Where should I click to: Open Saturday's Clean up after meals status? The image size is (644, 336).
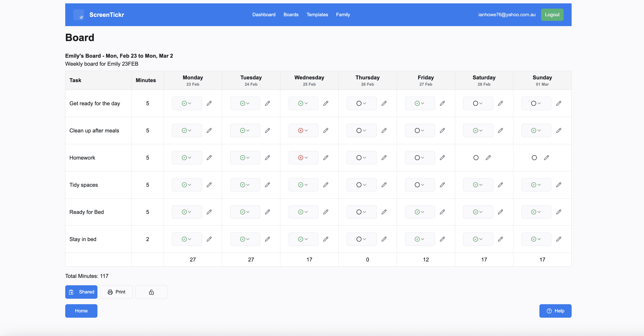(x=478, y=131)
